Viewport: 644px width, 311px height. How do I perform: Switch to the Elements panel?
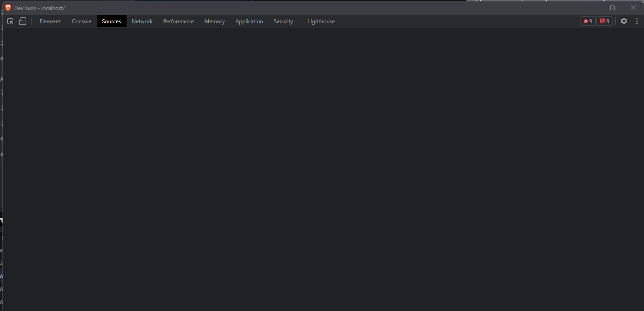(50, 21)
